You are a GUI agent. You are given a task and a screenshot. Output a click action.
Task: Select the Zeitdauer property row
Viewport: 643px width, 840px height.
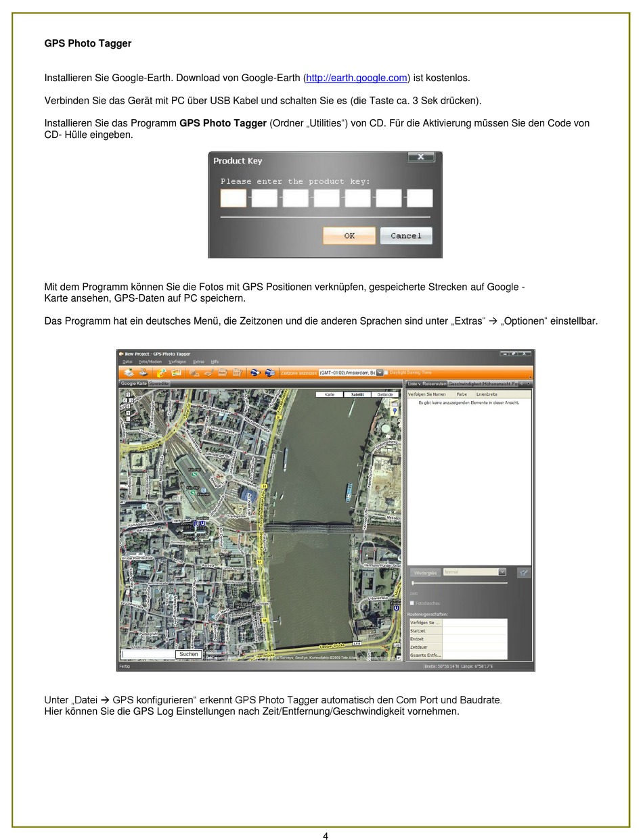click(458, 647)
